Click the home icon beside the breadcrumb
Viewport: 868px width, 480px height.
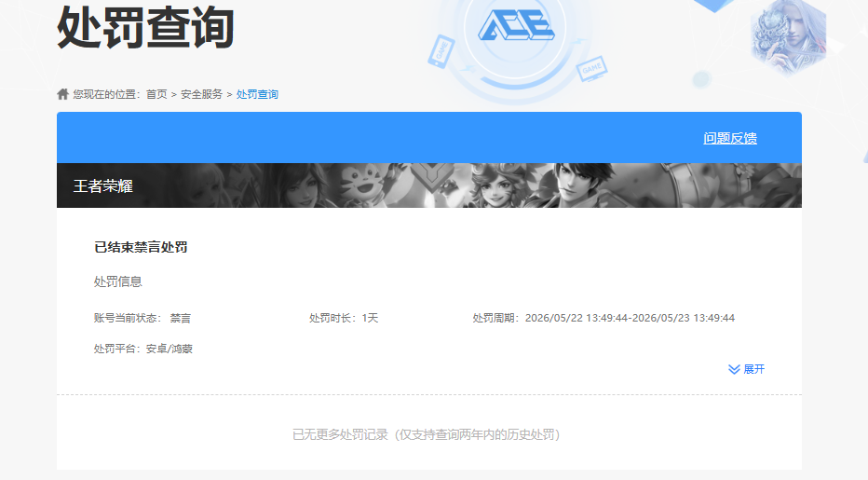tap(62, 94)
